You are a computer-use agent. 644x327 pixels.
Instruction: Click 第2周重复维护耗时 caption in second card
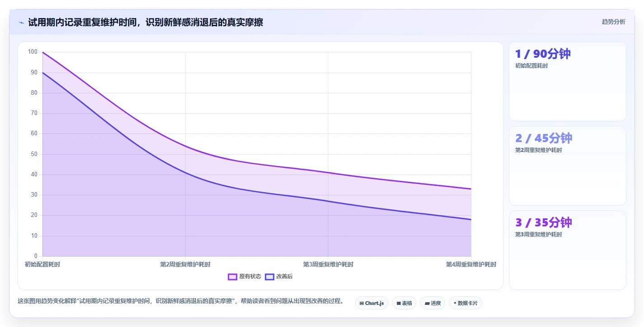[538, 150]
